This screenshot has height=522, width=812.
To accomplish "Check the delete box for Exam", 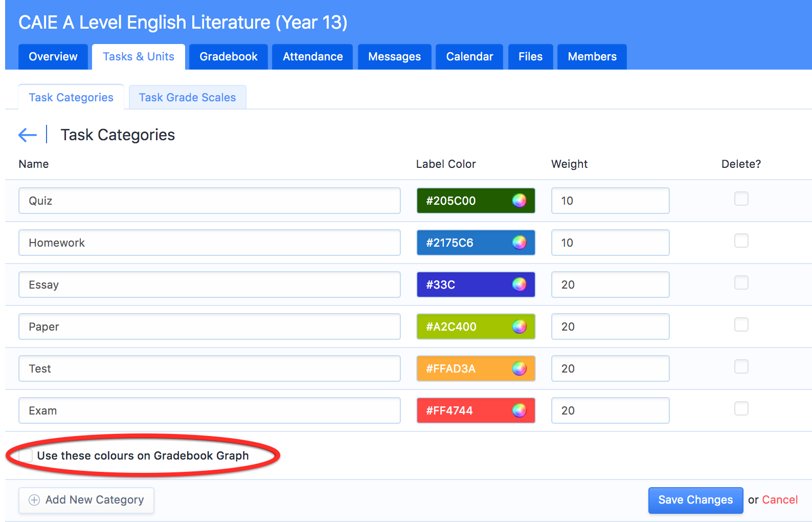I will 741,408.
